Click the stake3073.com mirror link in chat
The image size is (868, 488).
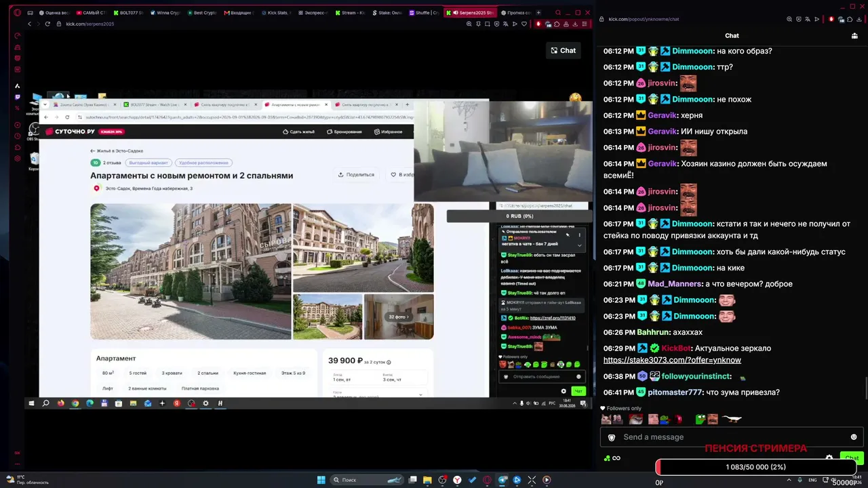click(672, 360)
